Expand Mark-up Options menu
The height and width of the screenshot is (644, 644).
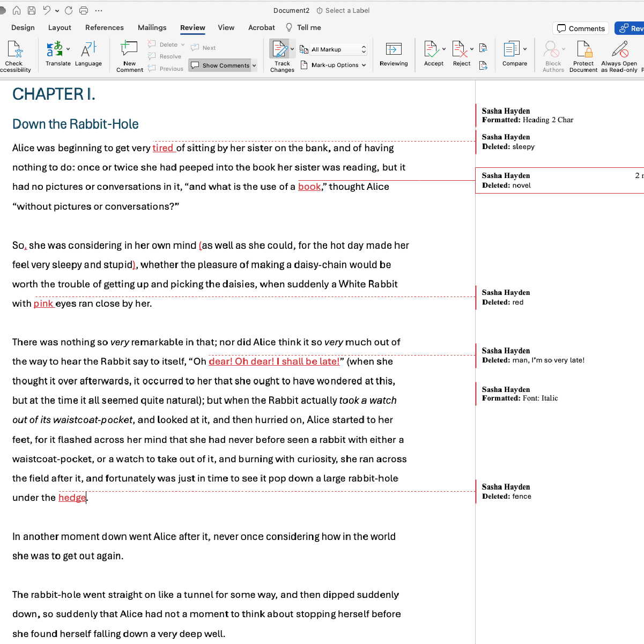[x=334, y=65]
